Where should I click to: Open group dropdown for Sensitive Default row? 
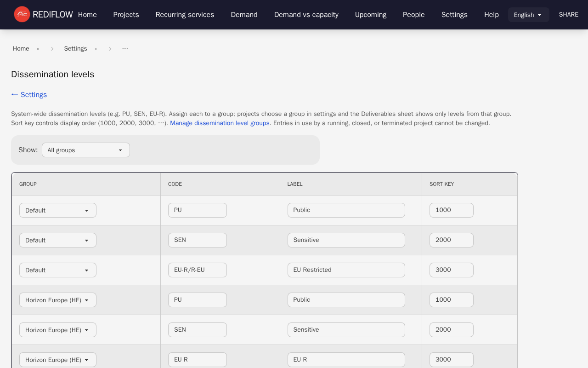click(58, 240)
